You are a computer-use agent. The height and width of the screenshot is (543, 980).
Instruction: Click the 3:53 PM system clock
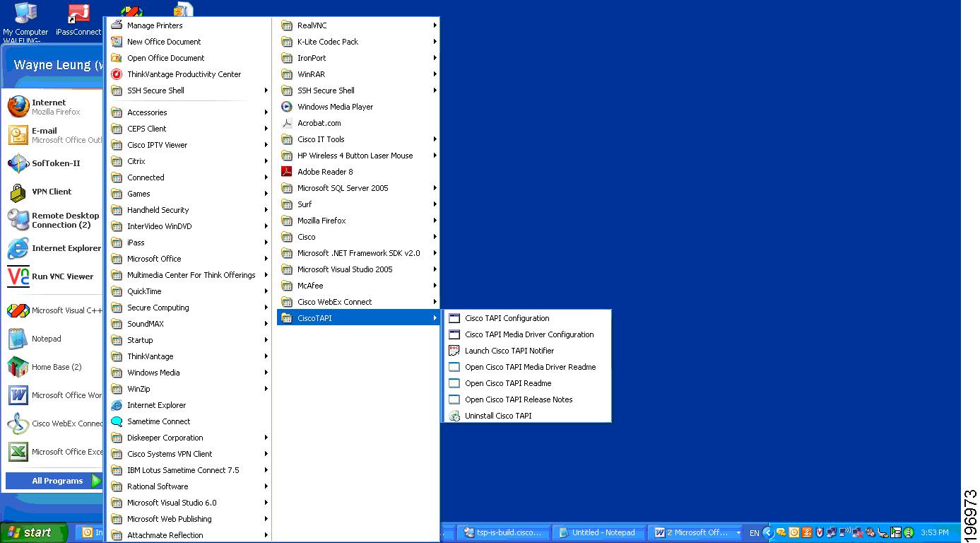click(935, 533)
